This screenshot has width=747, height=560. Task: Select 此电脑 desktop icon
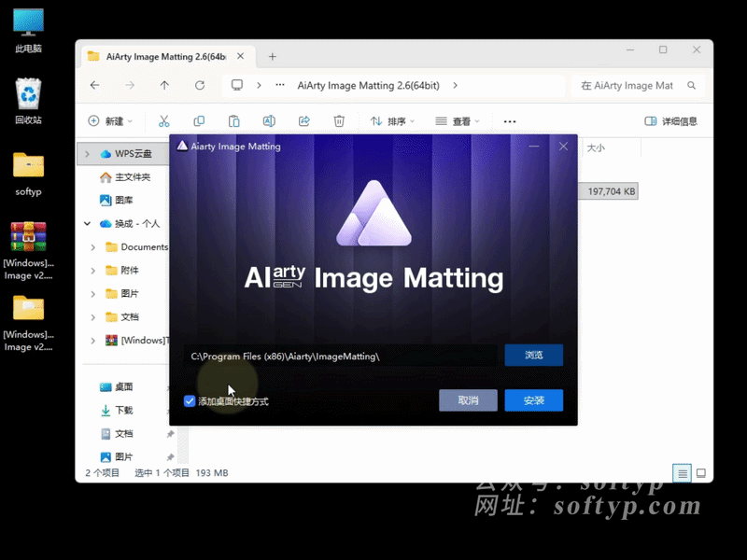[28, 31]
